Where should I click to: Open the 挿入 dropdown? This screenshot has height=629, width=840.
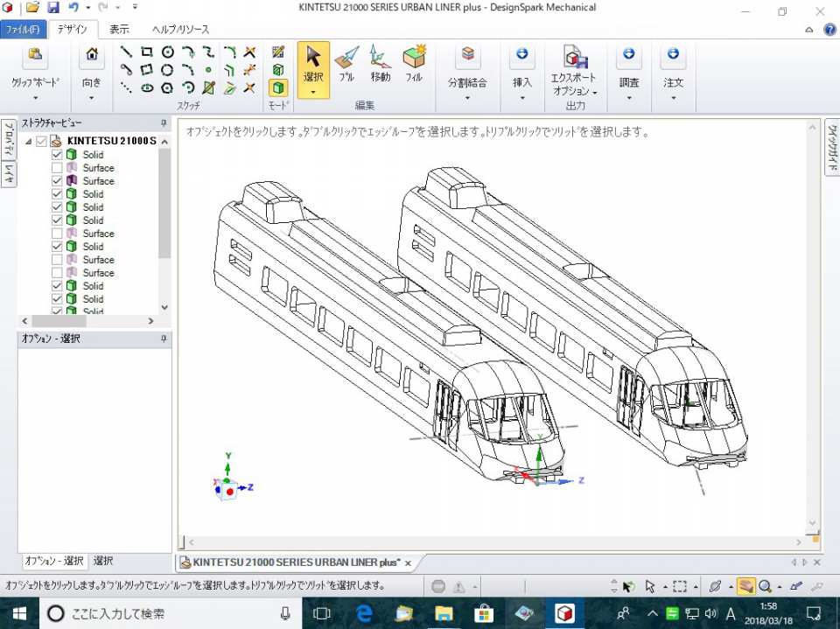click(521, 98)
